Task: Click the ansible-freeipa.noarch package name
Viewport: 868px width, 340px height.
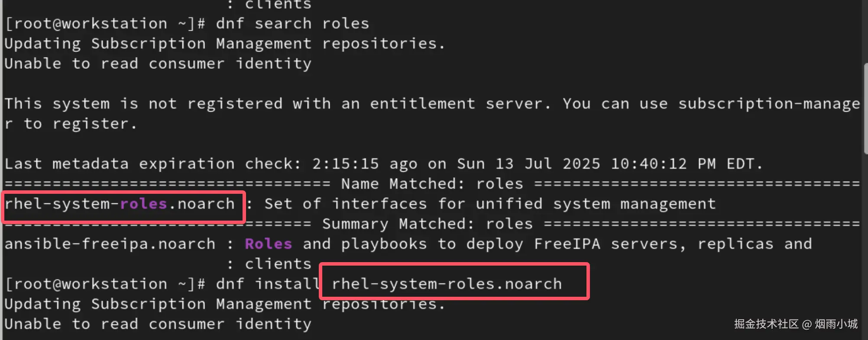Action: [x=110, y=244]
